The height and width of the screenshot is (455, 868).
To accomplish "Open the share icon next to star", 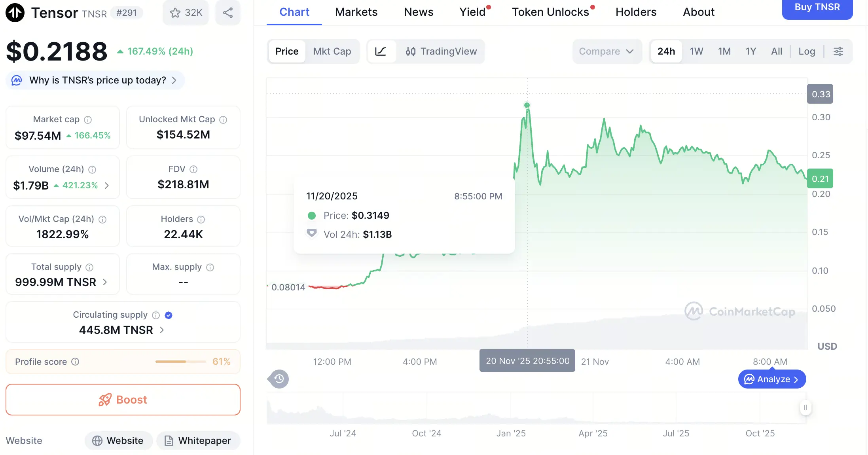I will [x=228, y=12].
